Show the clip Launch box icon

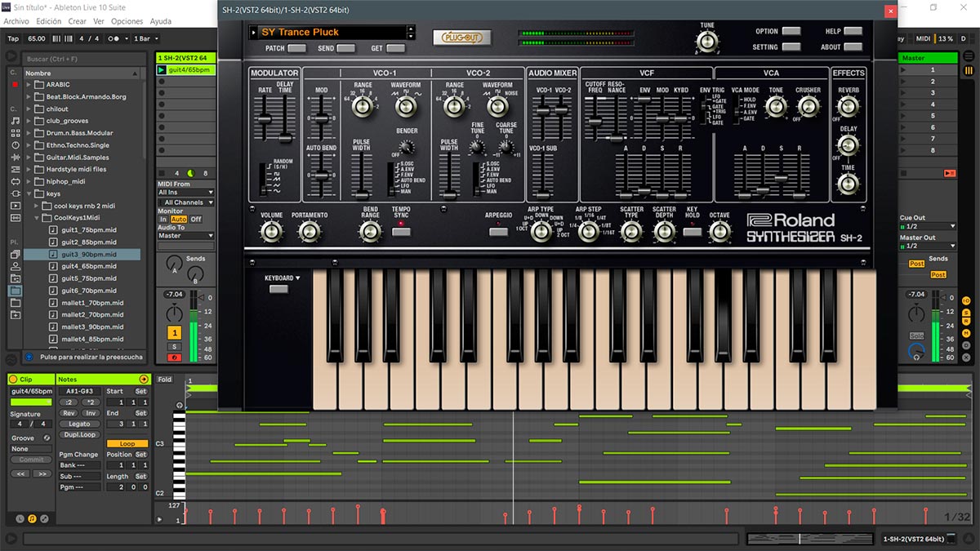20,518
